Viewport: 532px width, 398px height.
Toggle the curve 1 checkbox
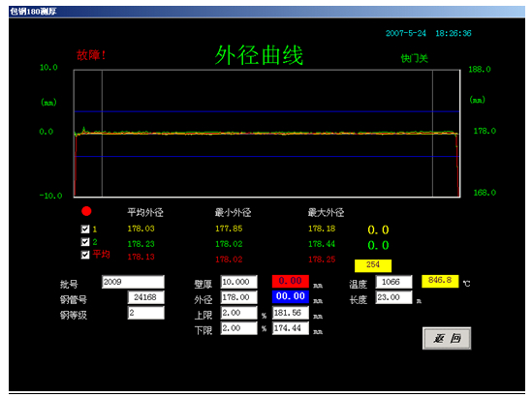[x=85, y=230]
